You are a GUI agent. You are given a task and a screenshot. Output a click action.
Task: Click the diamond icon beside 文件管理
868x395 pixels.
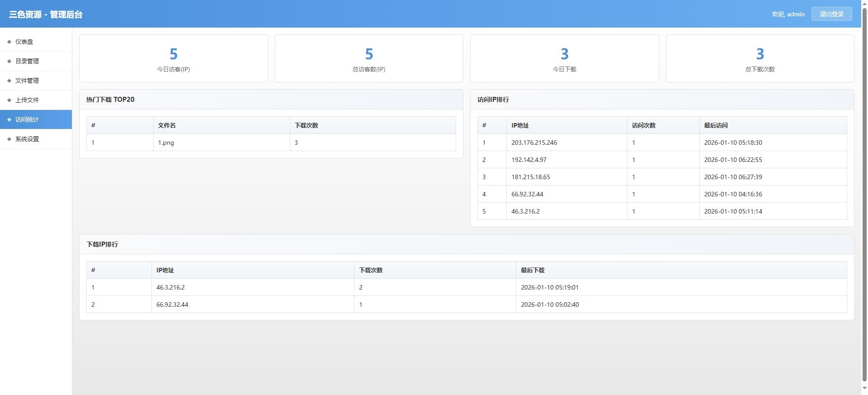[x=9, y=81]
